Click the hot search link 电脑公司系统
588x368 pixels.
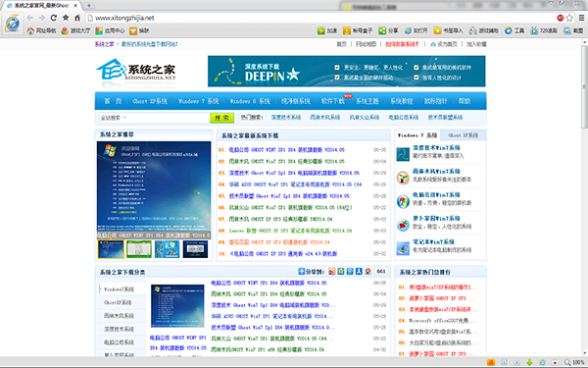(404, 118)
